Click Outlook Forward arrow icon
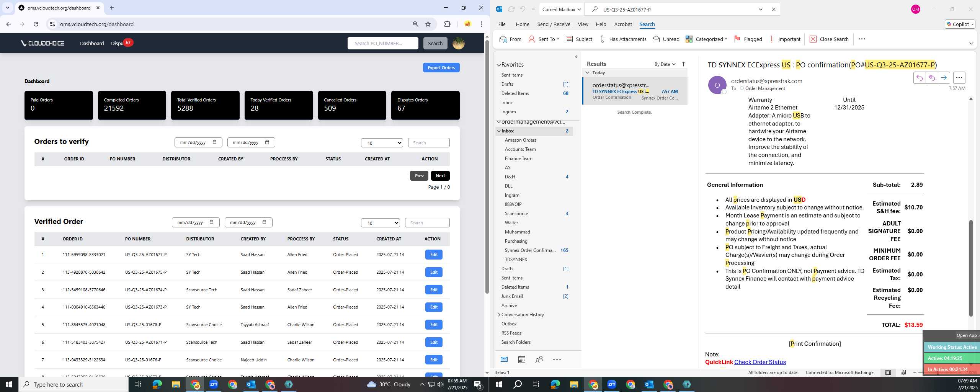The height and width of the screenshot is (392, 980). 944,78
